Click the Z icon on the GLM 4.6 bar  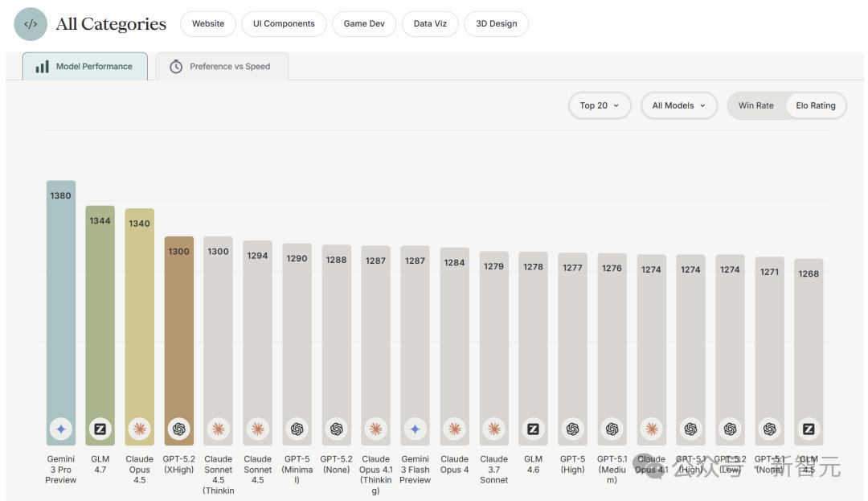[x=533, y=429]
